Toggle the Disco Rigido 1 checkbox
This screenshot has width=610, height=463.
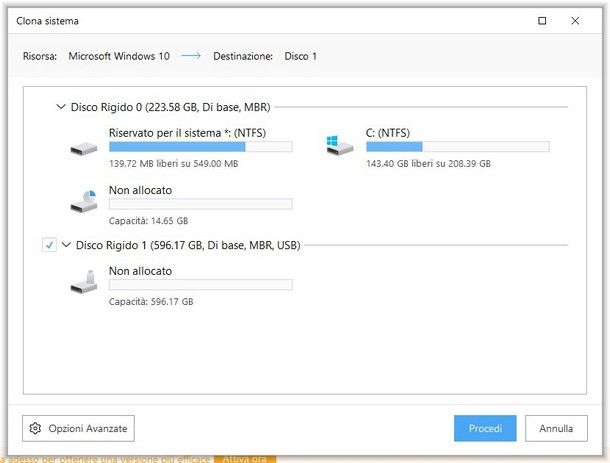tap(49, 245)
